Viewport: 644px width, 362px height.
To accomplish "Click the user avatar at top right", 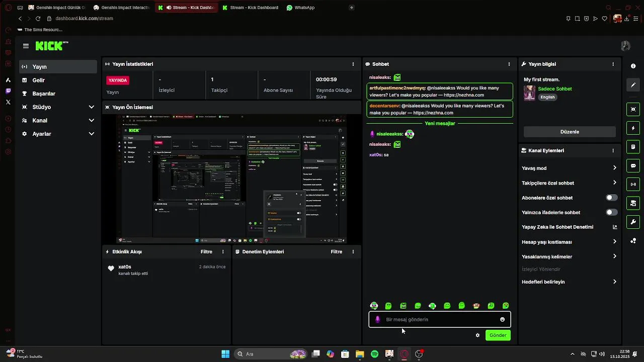I will pyautogui.click(x=625, y=46).
